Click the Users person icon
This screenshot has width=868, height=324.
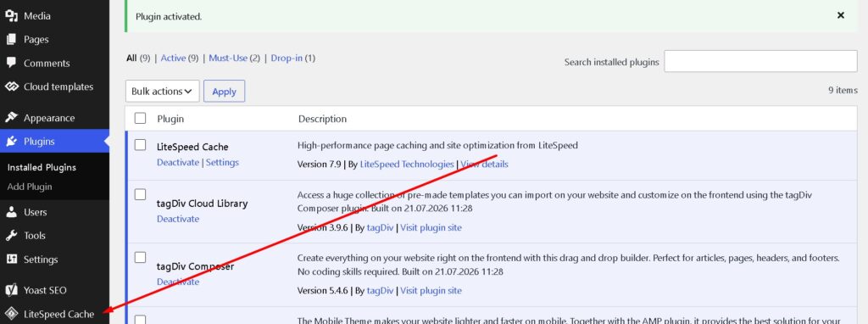click(x=12, y=212)
